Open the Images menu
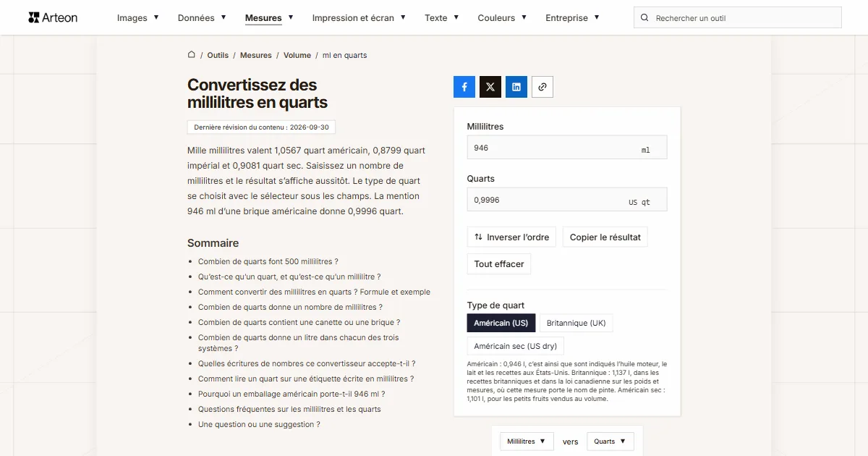The width and height of the screenshot is (868, 456). tap(138, 17)
